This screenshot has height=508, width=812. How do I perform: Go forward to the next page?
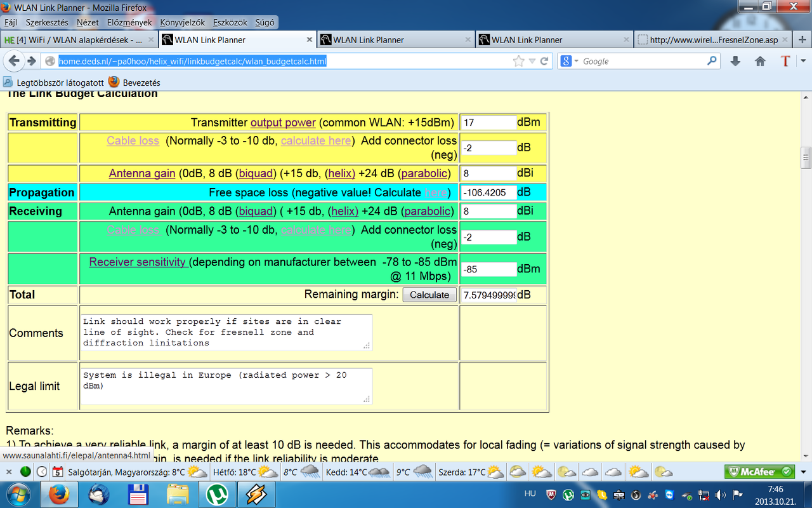tap(31, 61)
